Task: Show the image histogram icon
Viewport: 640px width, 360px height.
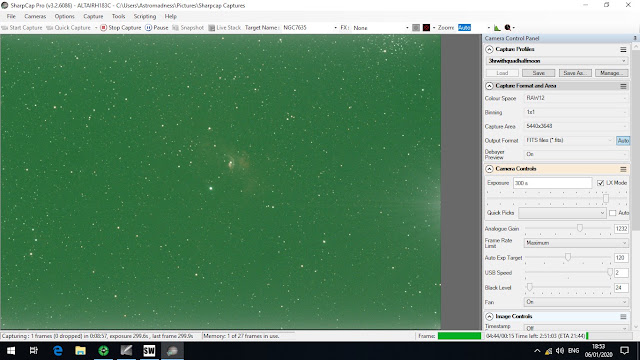Action: (x=497, y=28)
